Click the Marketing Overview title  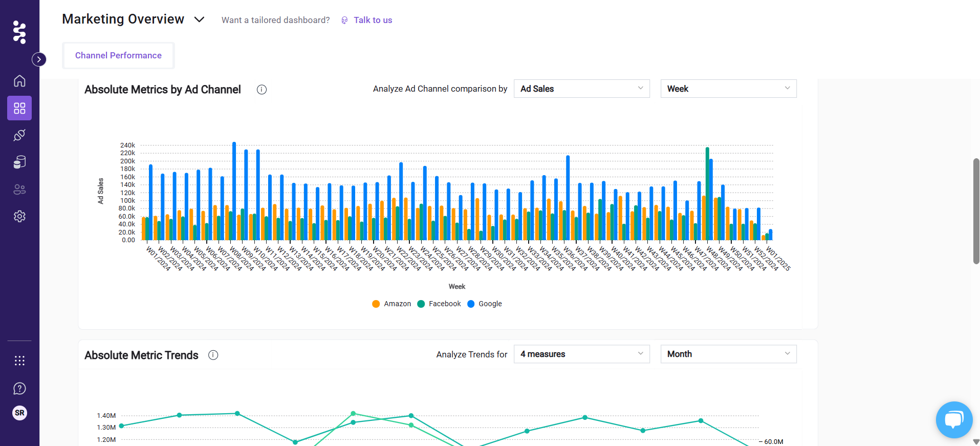pos(123,19)
